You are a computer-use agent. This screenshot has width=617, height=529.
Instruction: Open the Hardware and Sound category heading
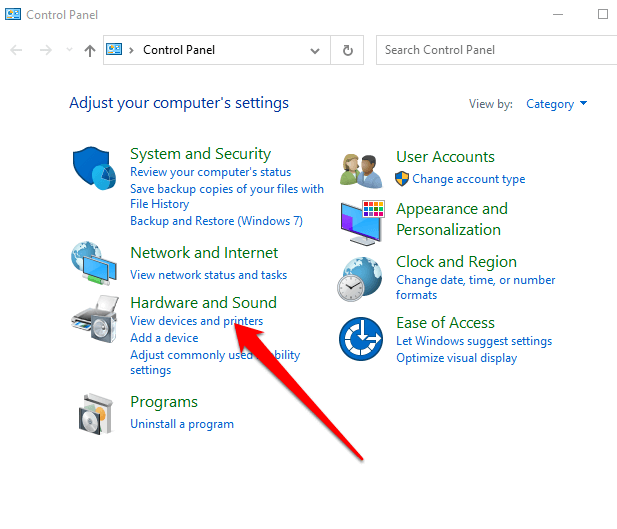point(203,302)
